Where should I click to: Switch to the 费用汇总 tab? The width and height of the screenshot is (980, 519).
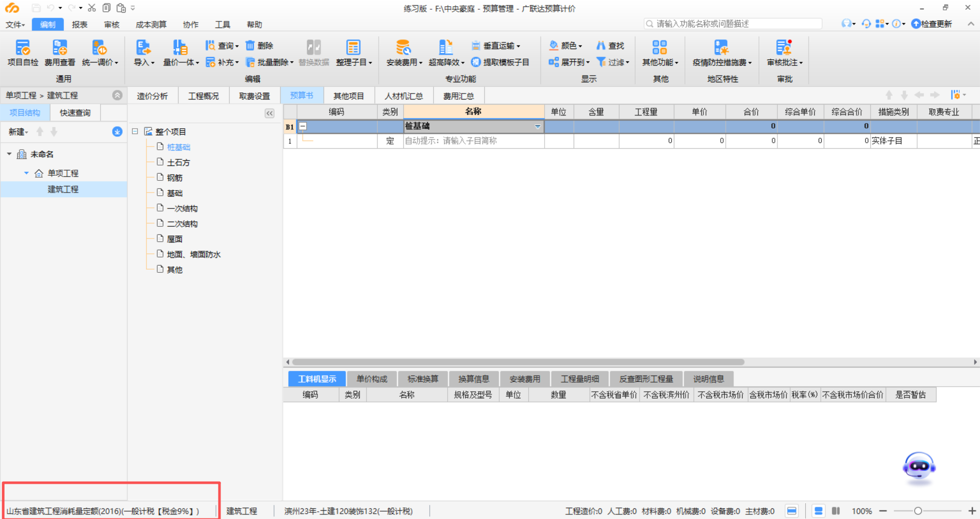458,96
